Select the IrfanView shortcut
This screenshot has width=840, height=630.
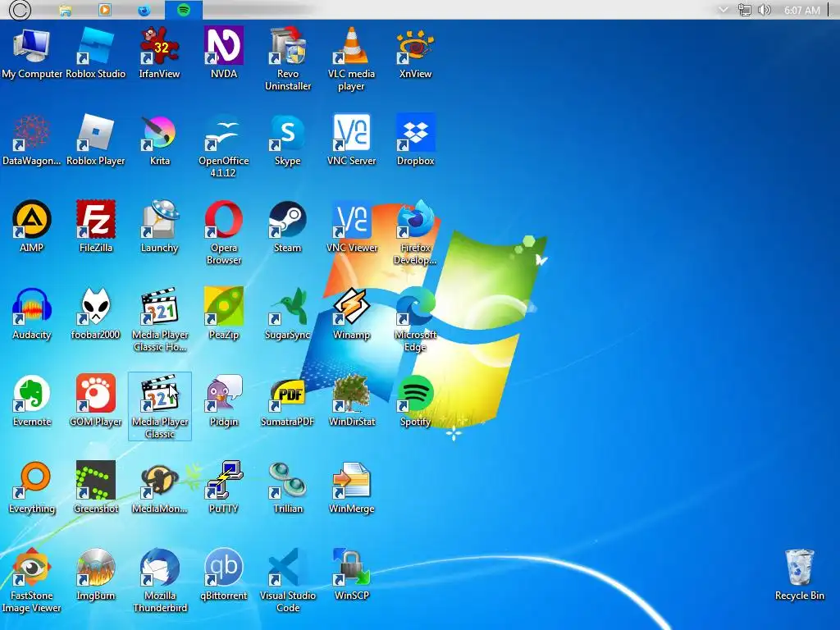[x=160, y=53]
